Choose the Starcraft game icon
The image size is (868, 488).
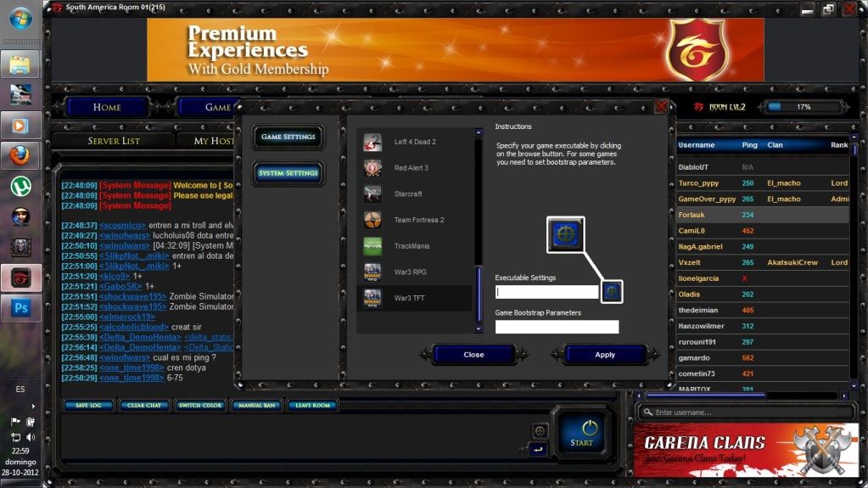(372, 194)
